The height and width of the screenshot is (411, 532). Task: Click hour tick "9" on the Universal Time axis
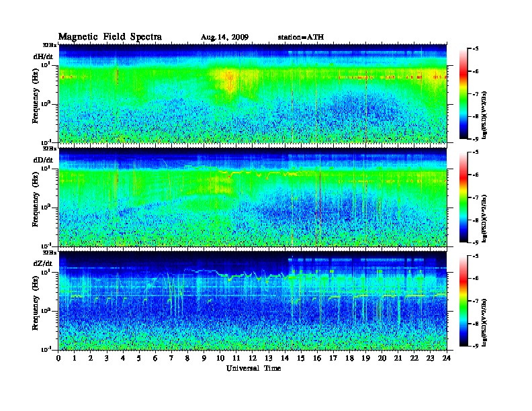point(204,358)
